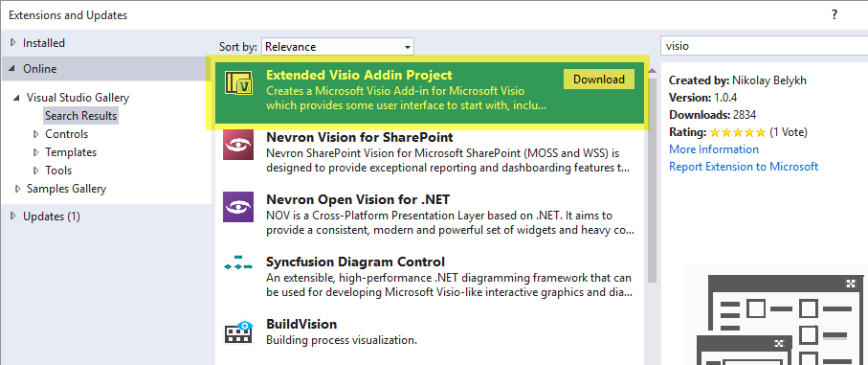
Task: Click the 'Created by: Nikolay Belykh' text
Action: point(737,80)
